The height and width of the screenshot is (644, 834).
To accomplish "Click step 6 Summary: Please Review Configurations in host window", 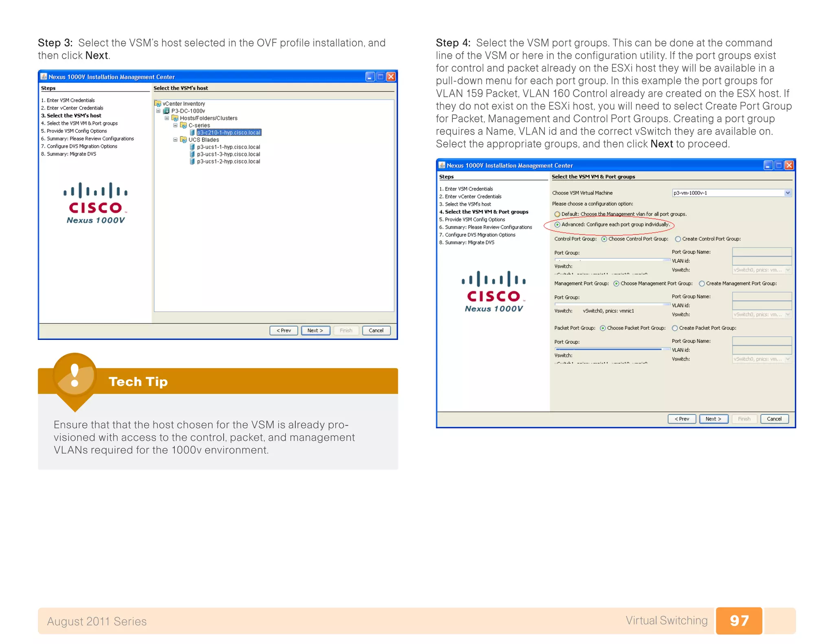I will pyautogui.click(x=87, y=139).
